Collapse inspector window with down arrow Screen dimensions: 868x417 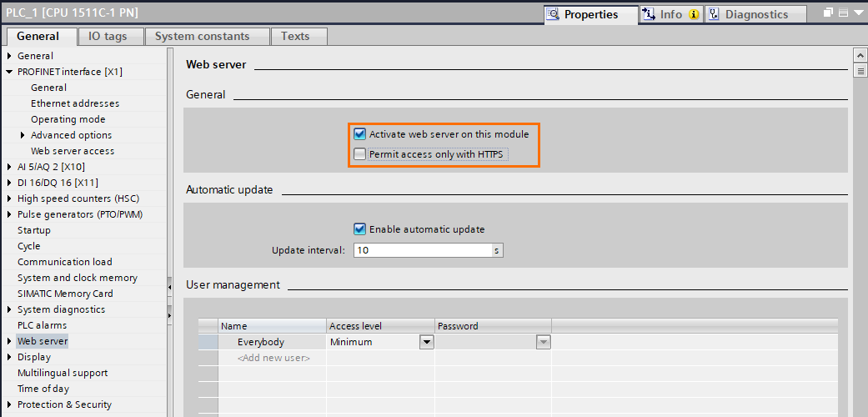857,13
